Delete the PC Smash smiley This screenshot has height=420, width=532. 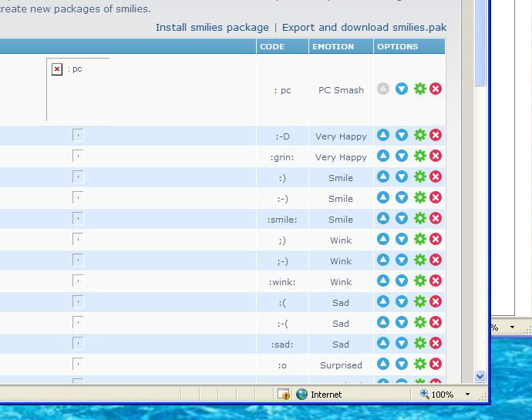click(x=436, y=89)
